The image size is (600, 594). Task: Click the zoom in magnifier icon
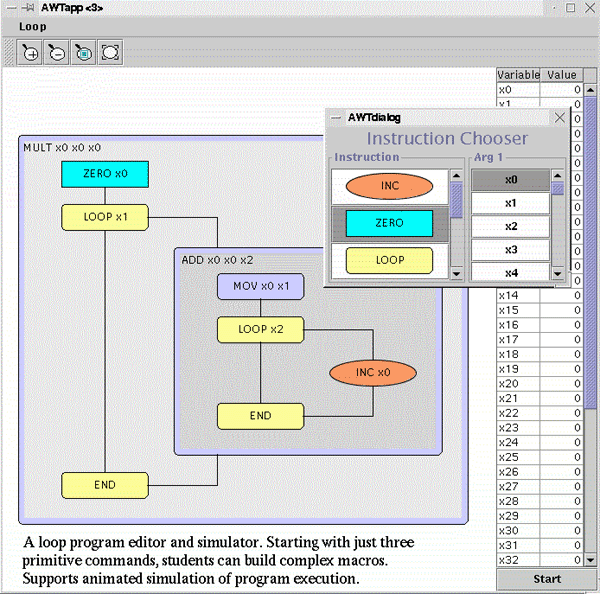[30, 54]
